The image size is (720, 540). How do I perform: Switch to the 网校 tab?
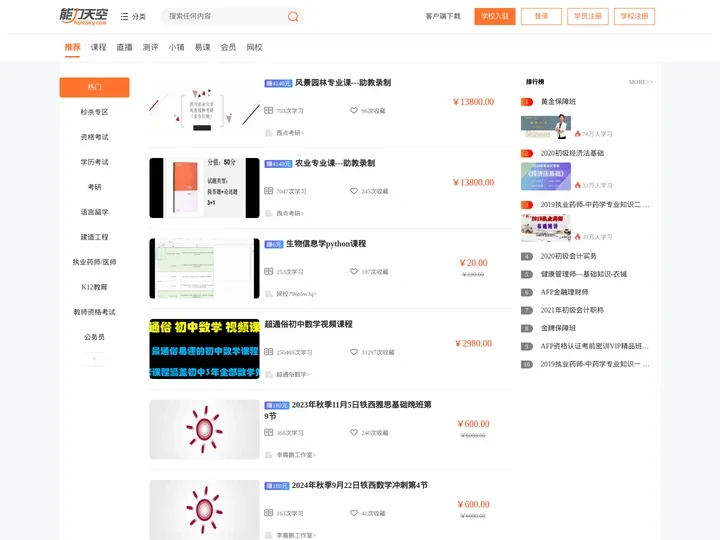pyautogui.click(x=254, y=47)
